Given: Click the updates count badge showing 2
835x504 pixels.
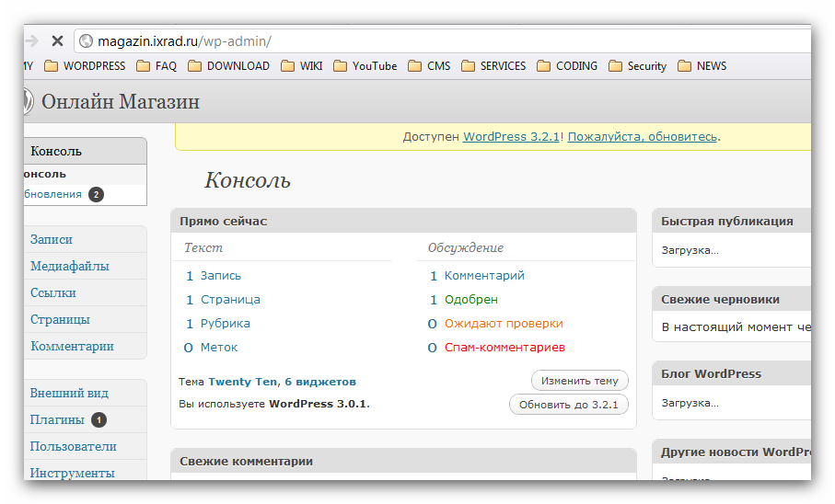Looking at the screenshot, I should point(96,194).
